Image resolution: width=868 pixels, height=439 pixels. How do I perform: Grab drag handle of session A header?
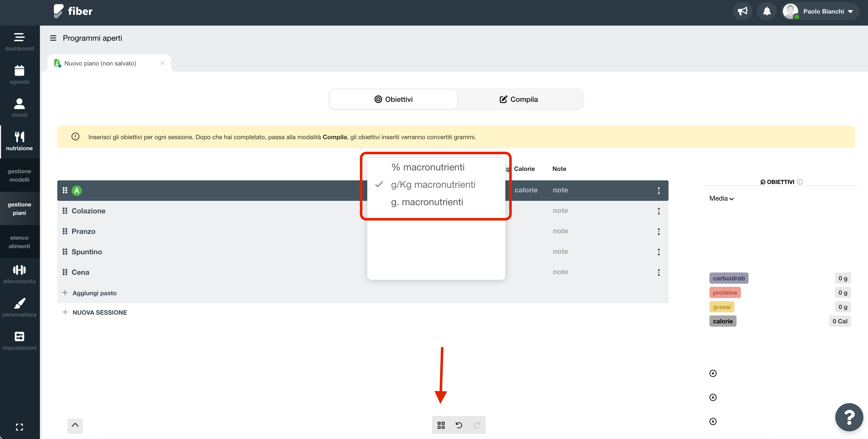[65, 191]
